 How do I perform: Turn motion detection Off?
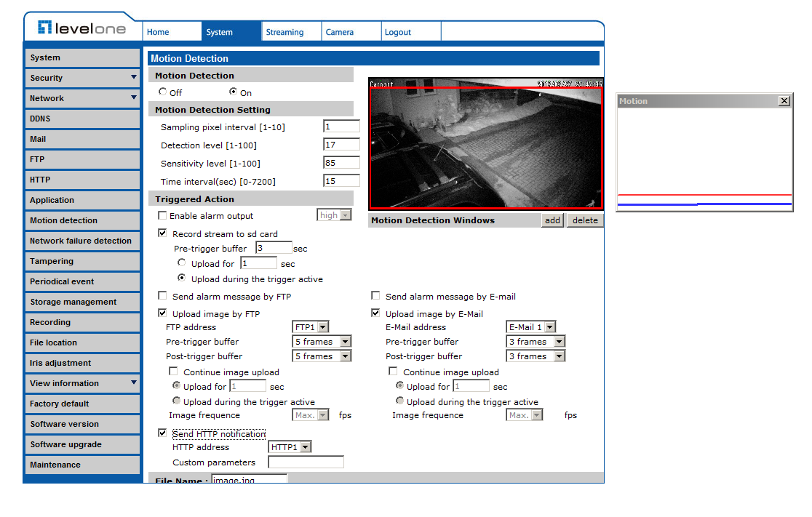tap(162, 92)
